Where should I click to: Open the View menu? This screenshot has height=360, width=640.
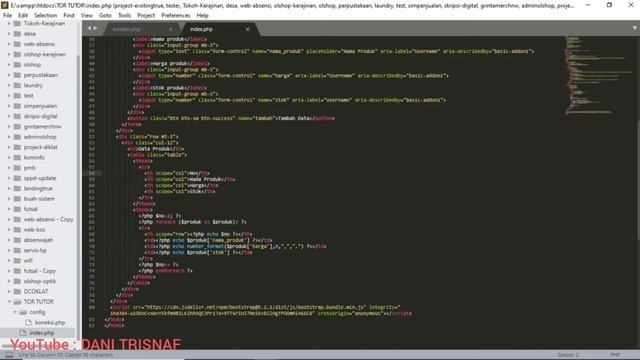[87, 15]
